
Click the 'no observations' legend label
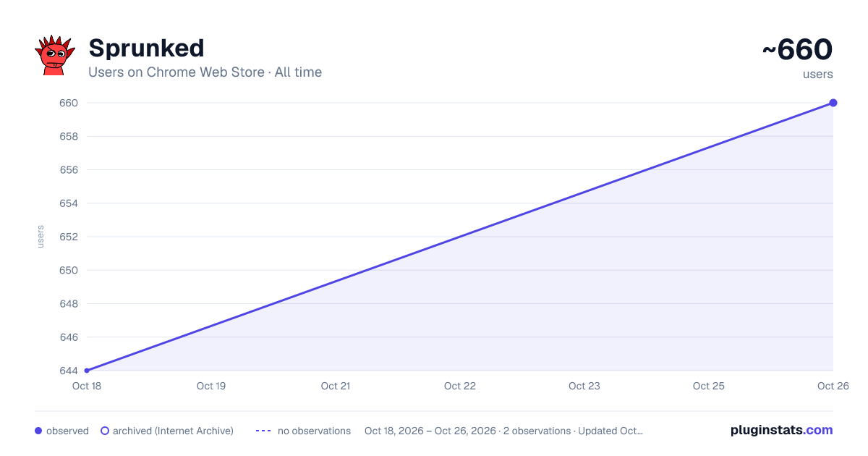pyautogui.click(x=314, y=431)
